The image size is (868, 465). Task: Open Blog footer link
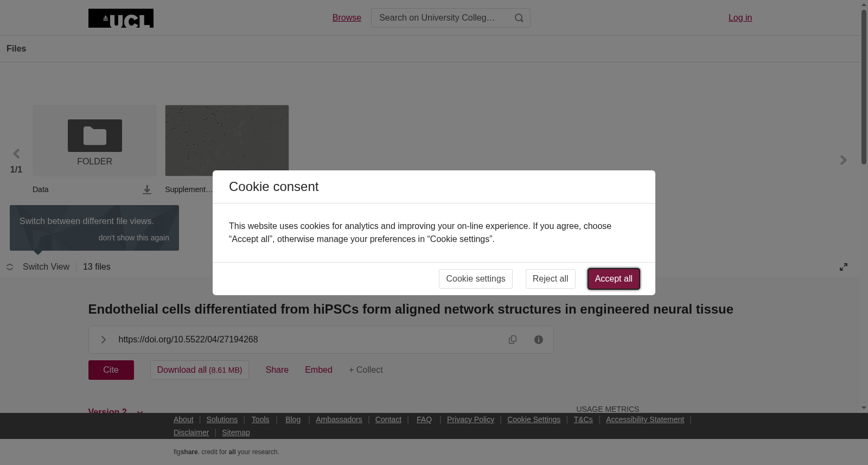pos(293,419)
